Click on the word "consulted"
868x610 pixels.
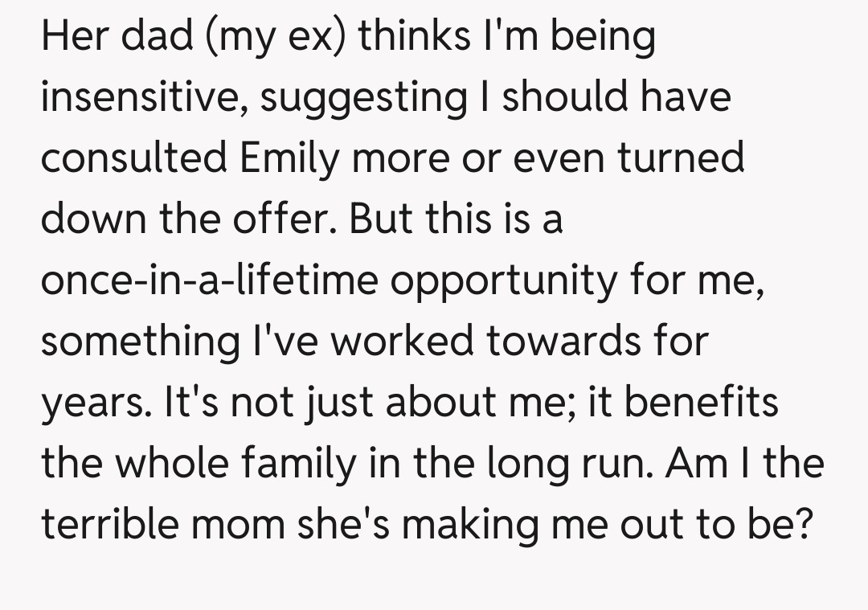tap(134, 158)
